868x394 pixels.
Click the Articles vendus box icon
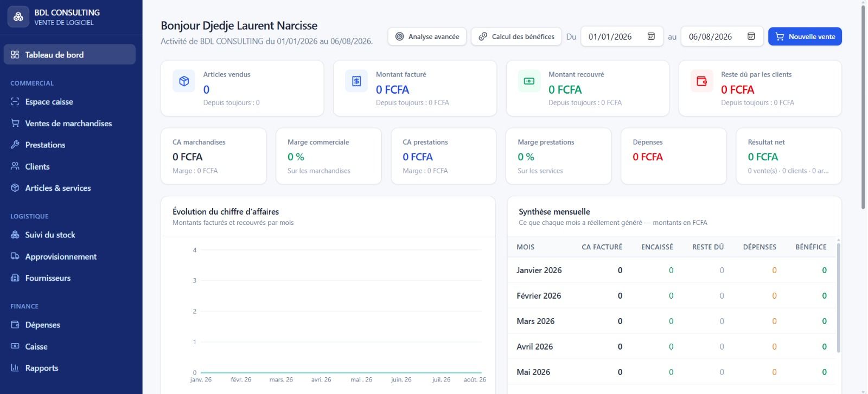(184, 81)
